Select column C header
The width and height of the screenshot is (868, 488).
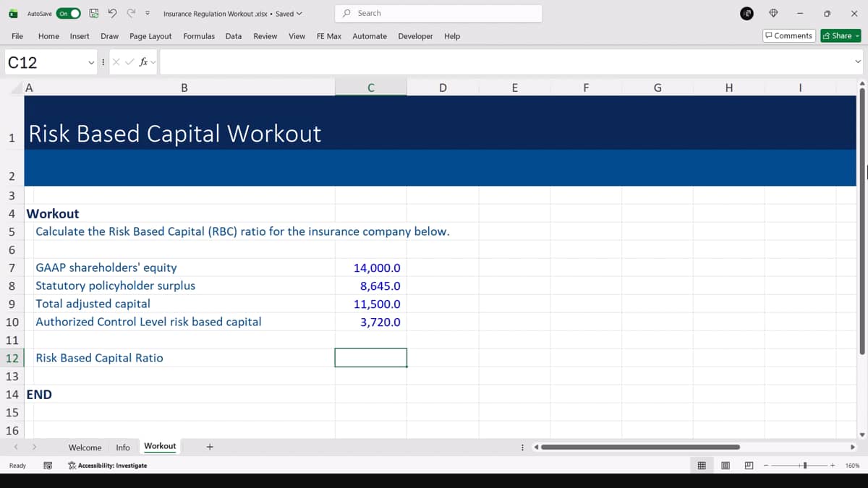coord(370,88)
